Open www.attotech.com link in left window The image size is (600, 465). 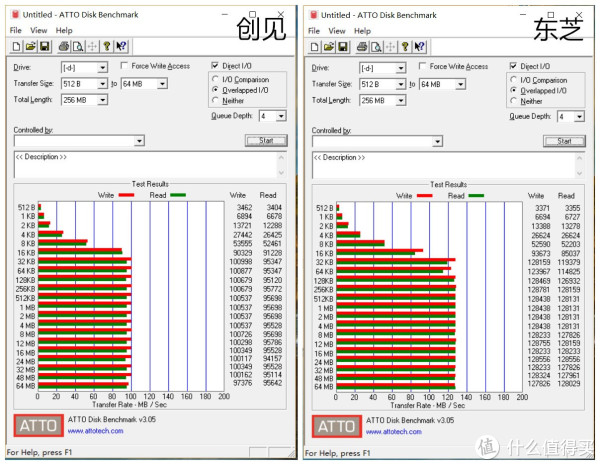click(x=95, y=431)
